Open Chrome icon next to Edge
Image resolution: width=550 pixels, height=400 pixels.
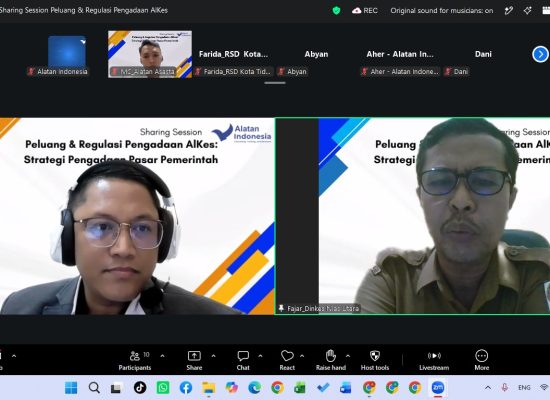277,388
